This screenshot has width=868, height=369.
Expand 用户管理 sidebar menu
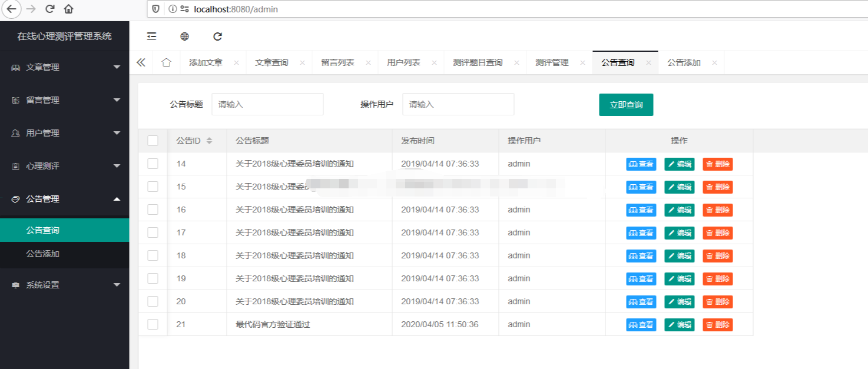click(x=65, y=133)
